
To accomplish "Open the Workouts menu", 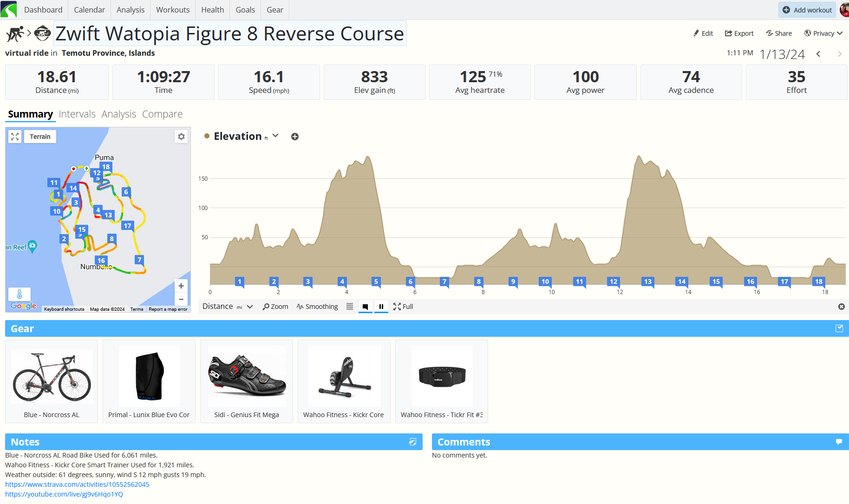I will tap(173, 10).
